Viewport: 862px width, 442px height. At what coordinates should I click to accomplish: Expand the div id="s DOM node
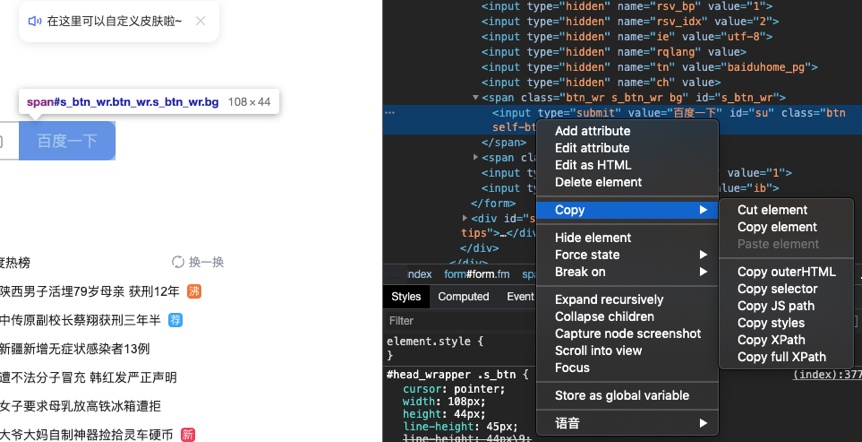tap(465, 218)
